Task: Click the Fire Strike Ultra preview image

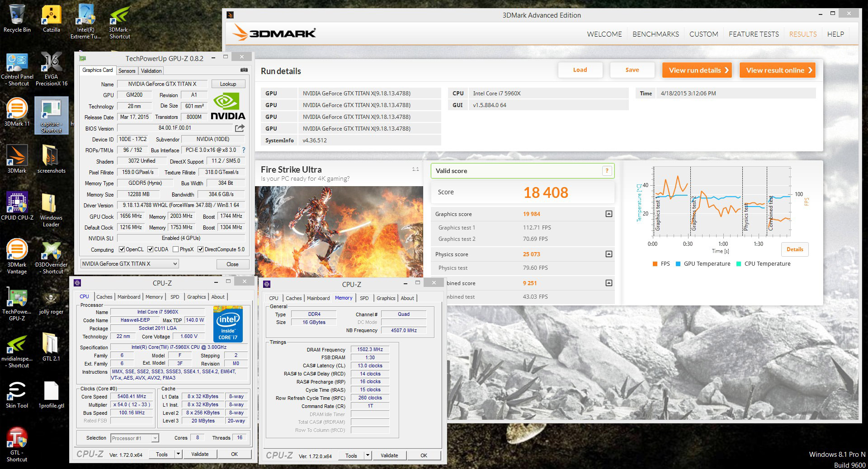Action: coord(339,232)
